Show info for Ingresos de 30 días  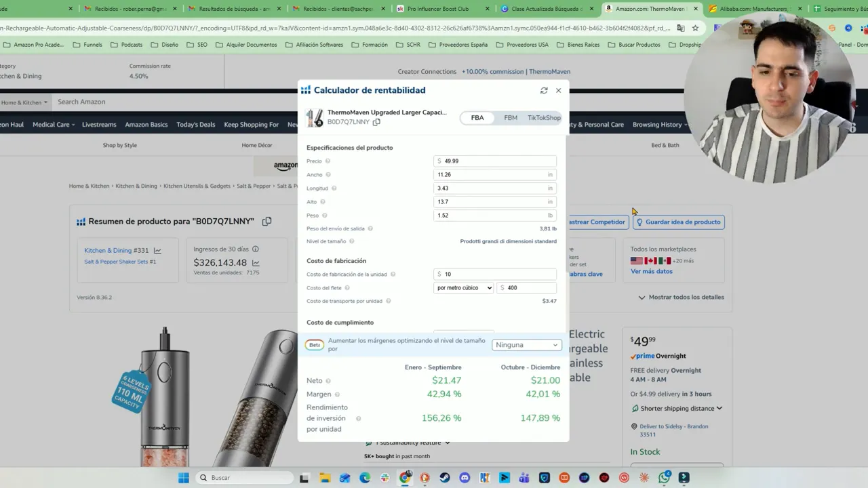(x=256, y=249)
